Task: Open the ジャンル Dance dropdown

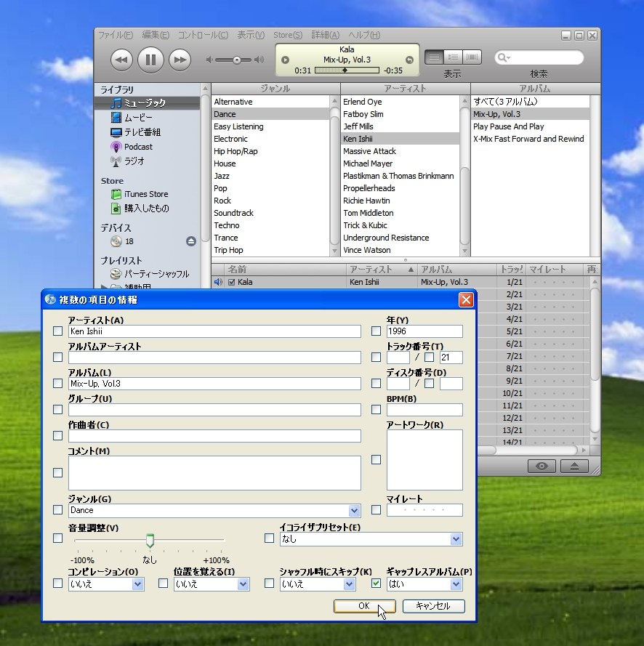Action: [354, 510]
